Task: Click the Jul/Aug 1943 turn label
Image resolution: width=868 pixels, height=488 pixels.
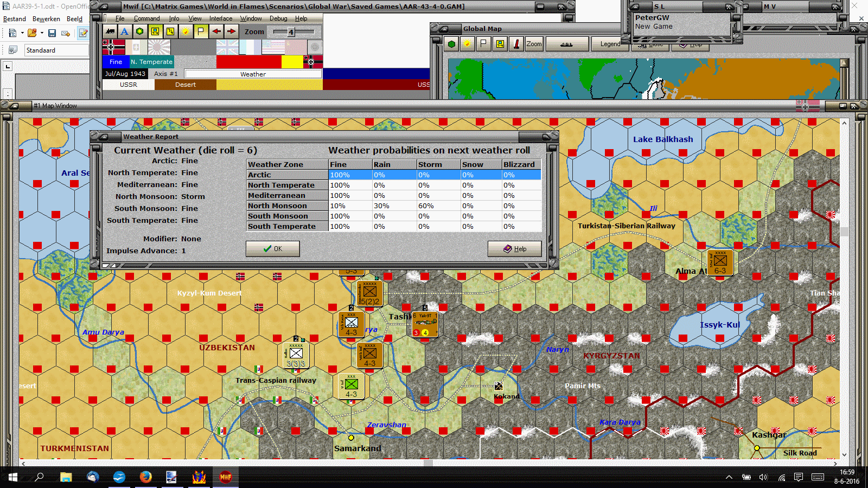Action: tap(125, 74)
